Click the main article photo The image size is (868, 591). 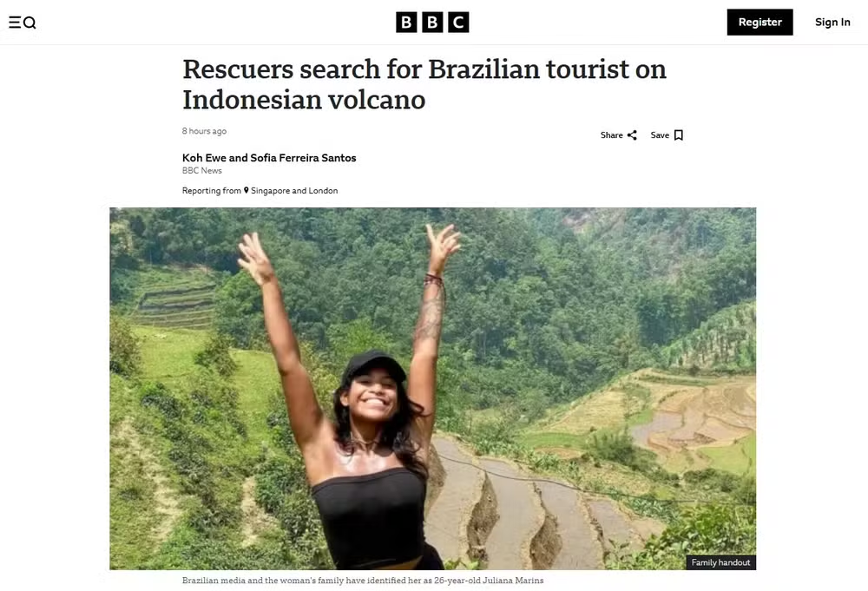pos(433,389)
